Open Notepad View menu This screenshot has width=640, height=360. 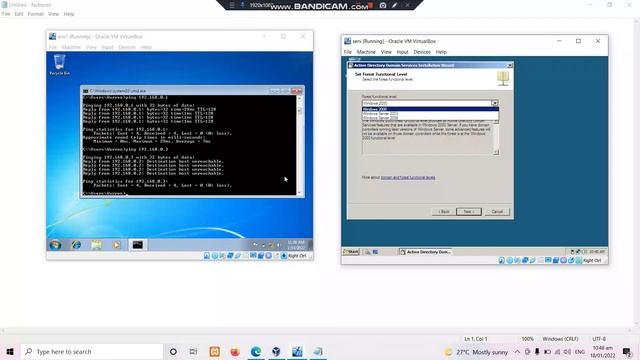(53, 14)
